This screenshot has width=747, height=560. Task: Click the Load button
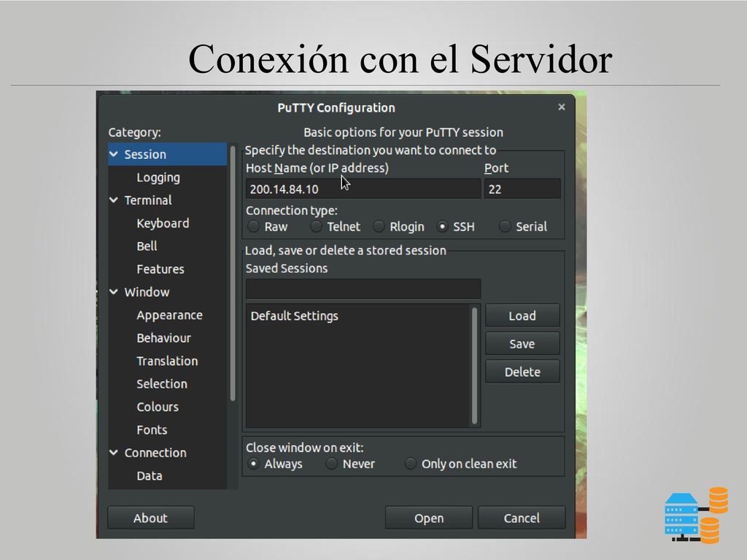522,316
